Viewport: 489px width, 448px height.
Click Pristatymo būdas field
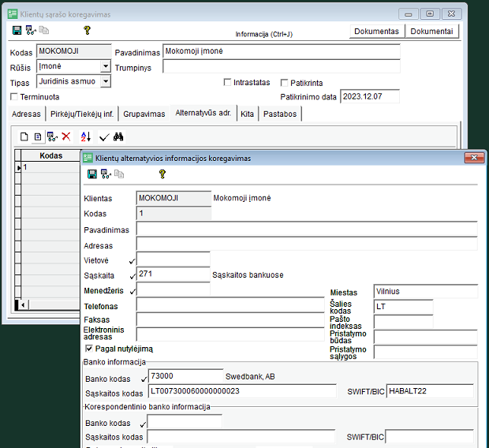pos(425,338)
